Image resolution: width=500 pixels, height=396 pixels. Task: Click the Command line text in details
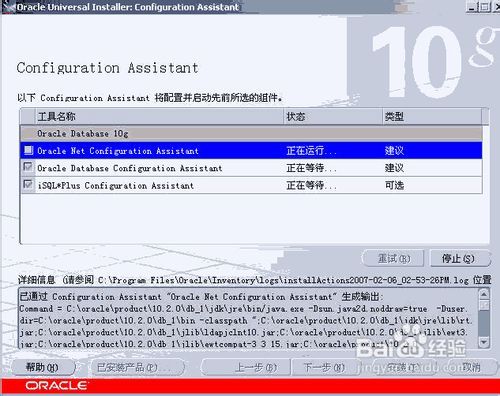(244, 309)
